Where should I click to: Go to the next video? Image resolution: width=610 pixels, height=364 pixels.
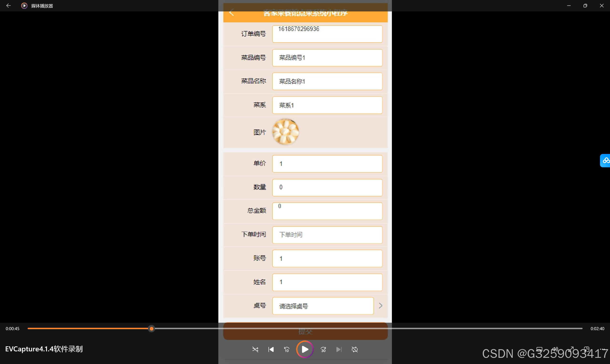click(339, 349)
